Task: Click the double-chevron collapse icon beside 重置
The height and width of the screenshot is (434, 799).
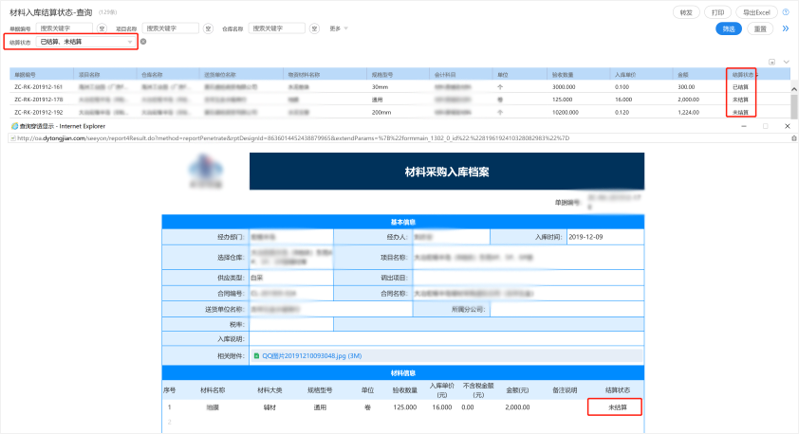Action: 786,29
